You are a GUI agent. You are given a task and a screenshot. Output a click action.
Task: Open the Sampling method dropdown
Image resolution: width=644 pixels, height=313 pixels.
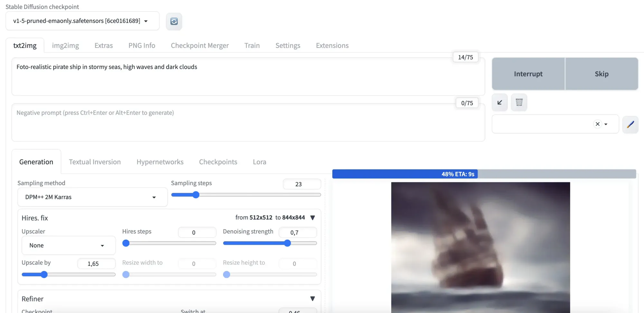pyautogui.click(x=92, y=197)
